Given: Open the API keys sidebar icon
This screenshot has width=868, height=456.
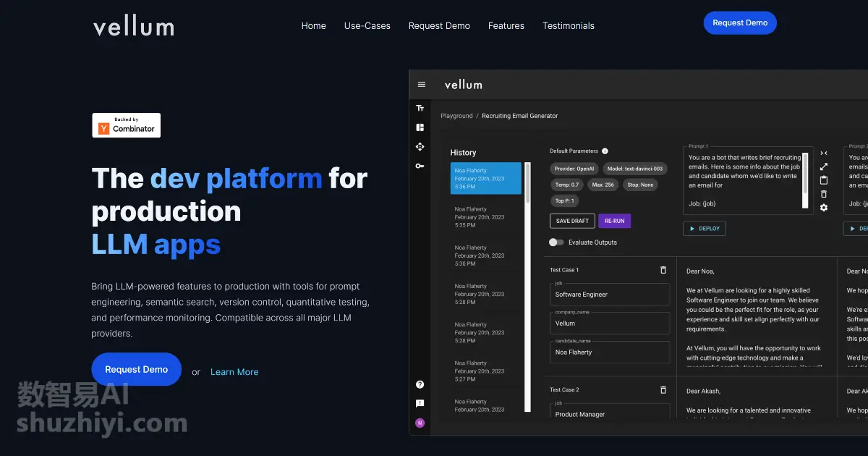Looking at the screenshot, I should [420, 166].
